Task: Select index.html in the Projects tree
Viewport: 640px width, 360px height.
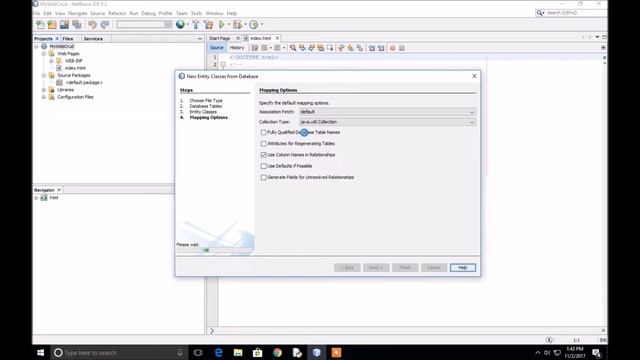Action: pos(75,68)
